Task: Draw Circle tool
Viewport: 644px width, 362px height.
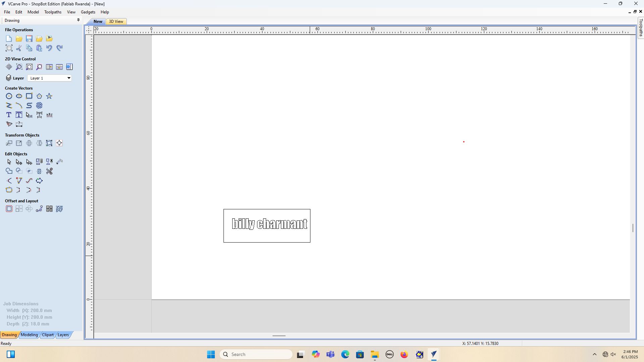Action: (x=9, y=96)
